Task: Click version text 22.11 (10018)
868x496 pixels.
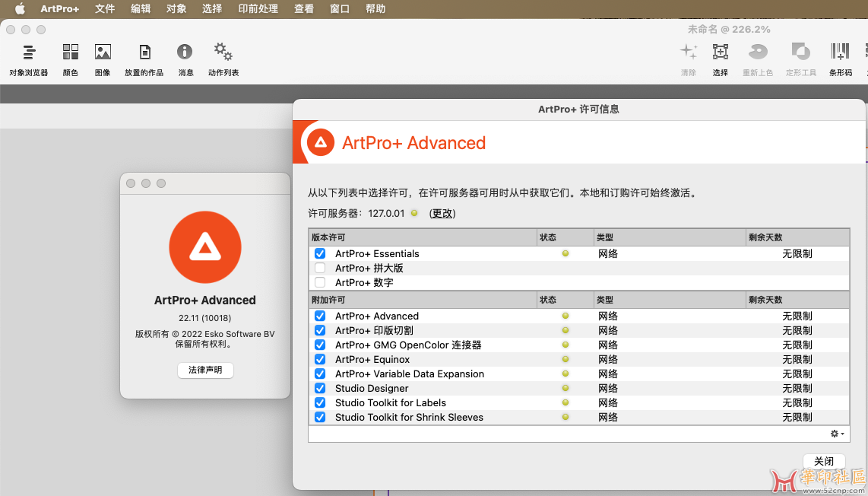Action: (x=204, y=318)
